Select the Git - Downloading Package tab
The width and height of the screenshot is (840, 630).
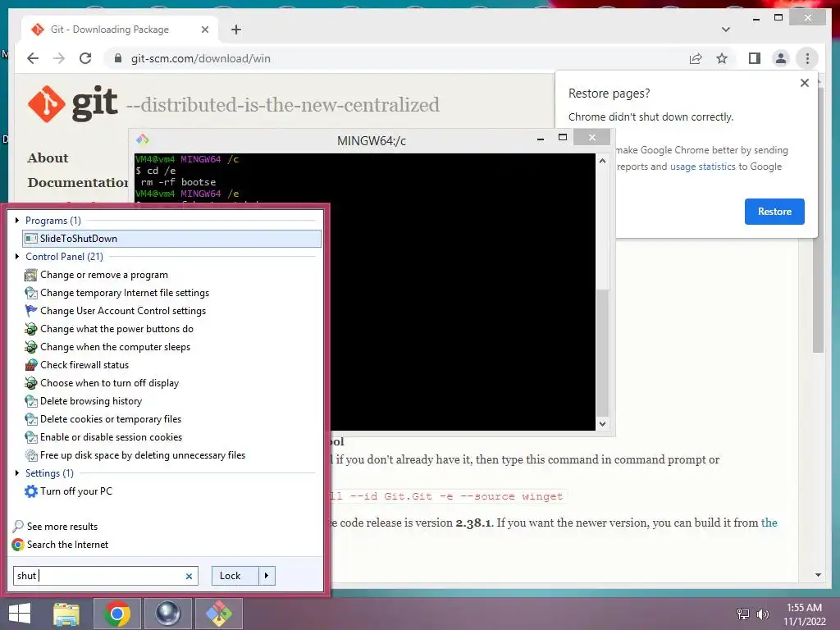(x=119, y=30)
